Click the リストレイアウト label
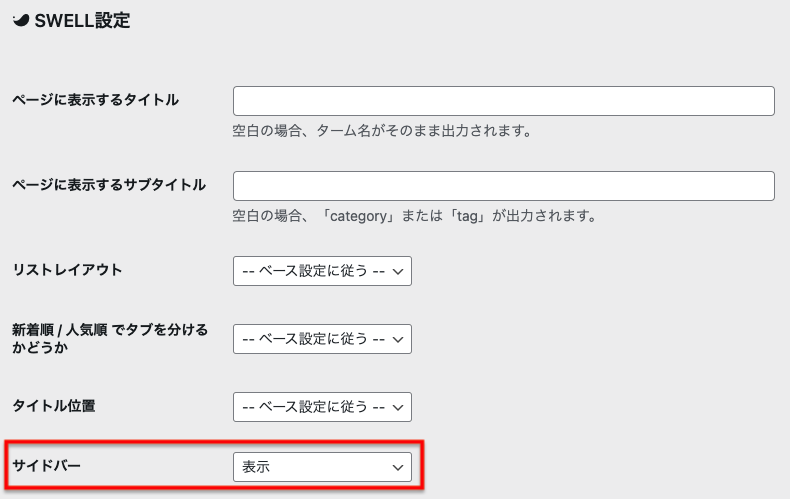The image size is (790, 499). (67, 269)
